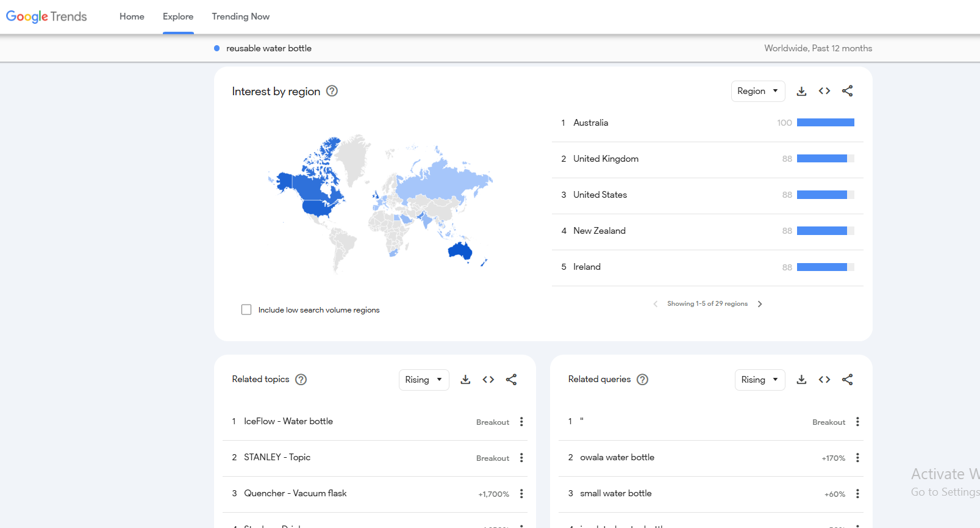Screen dimensions: 980x528
Task: Download Related topics data as CSV
Action: point(465,380)
